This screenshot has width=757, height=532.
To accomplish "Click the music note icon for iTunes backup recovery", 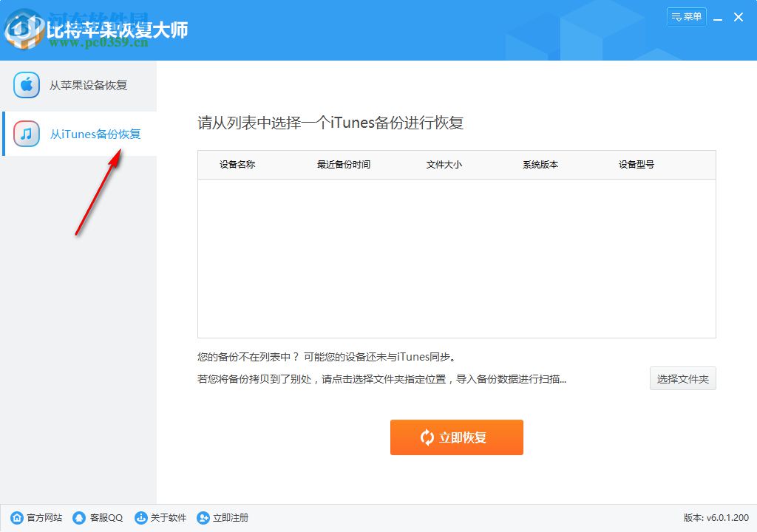I will tap(26, 134).
